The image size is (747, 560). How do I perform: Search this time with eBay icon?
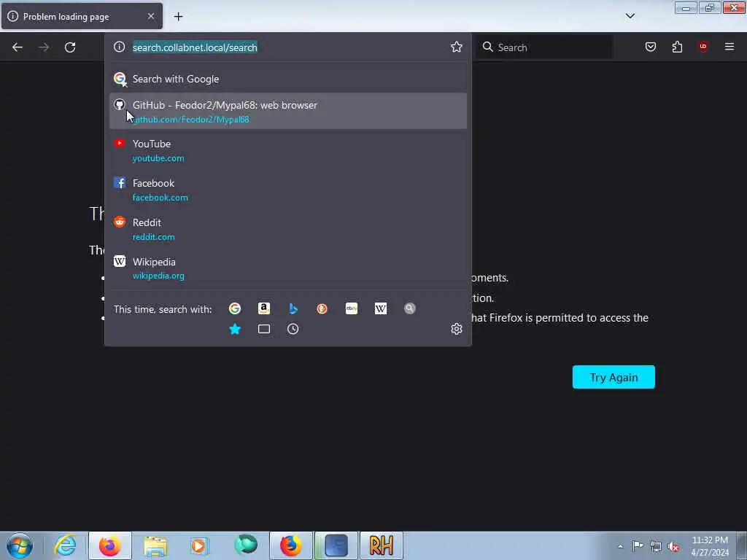[351, 308]
